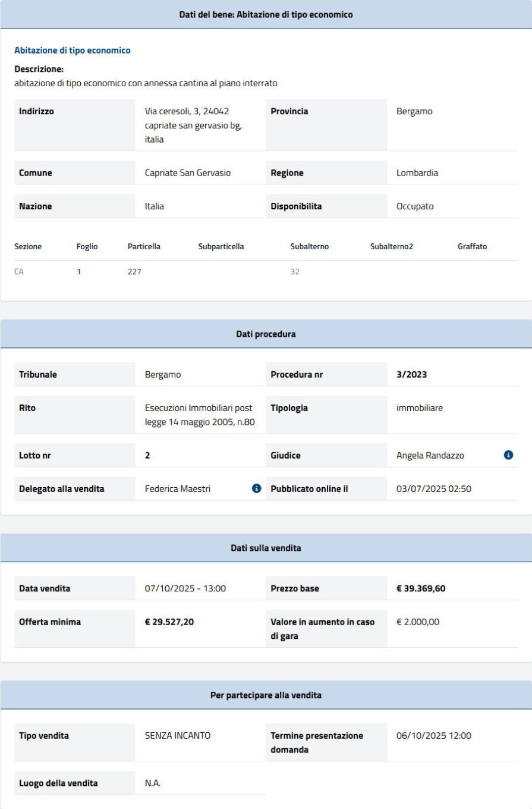
Task: Click increment value '€ 2.000,00'
Action: [418, 622]
